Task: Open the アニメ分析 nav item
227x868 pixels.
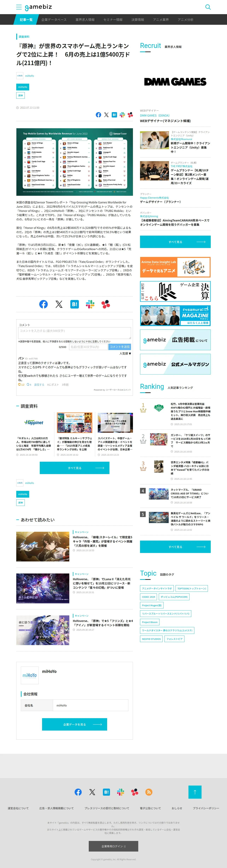Action: pyautogui.click(x=186, y=19)
